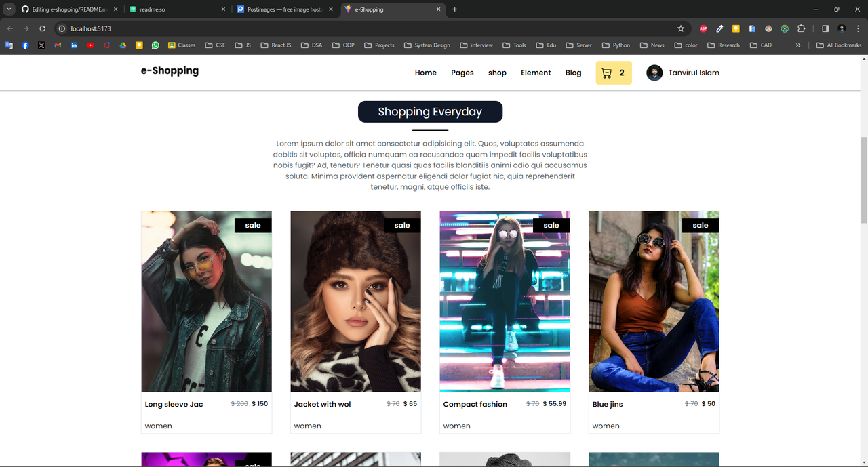This screenshot has height=467, width=868.
Task: Open the Blue jins product image
Action: (654, 302)
